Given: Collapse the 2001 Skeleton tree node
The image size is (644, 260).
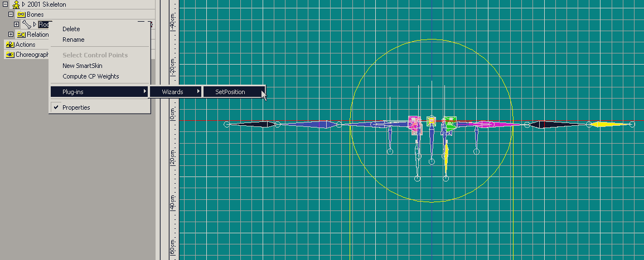Looking at the screenshot, I should (4, 4).
